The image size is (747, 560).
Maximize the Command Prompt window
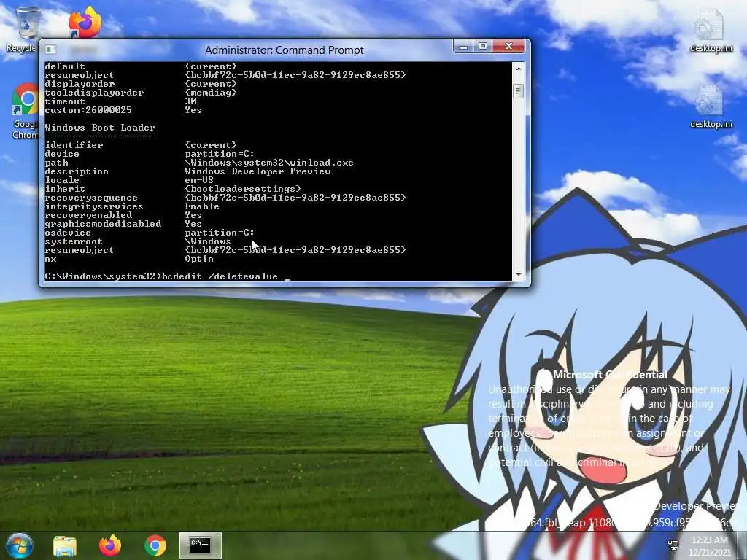pos(483,46)
